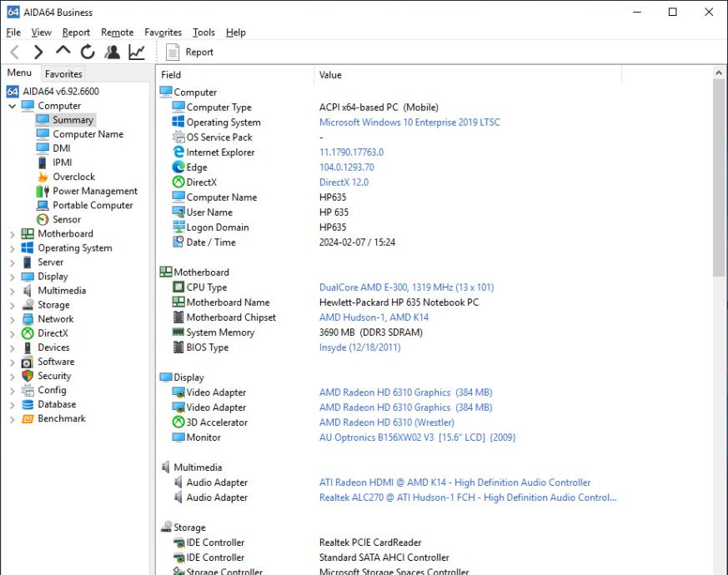Image resolution: width=728 pixels, height=575 pixels.
Task: Open the Remote menu
Action: 117,32
